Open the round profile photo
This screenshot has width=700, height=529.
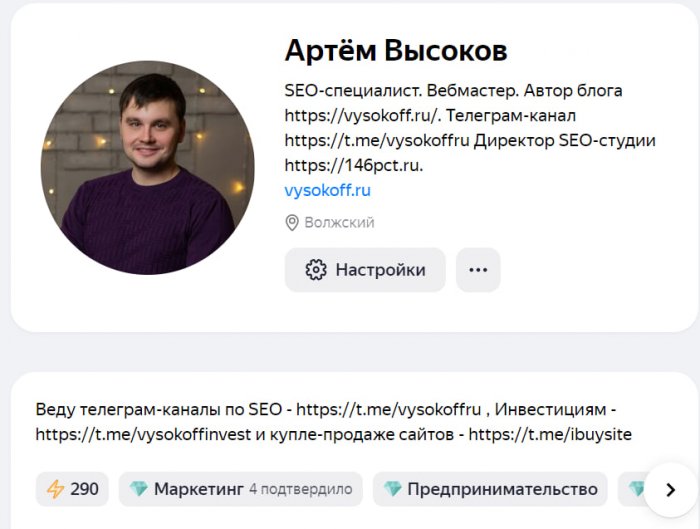(x=147, y=167)
